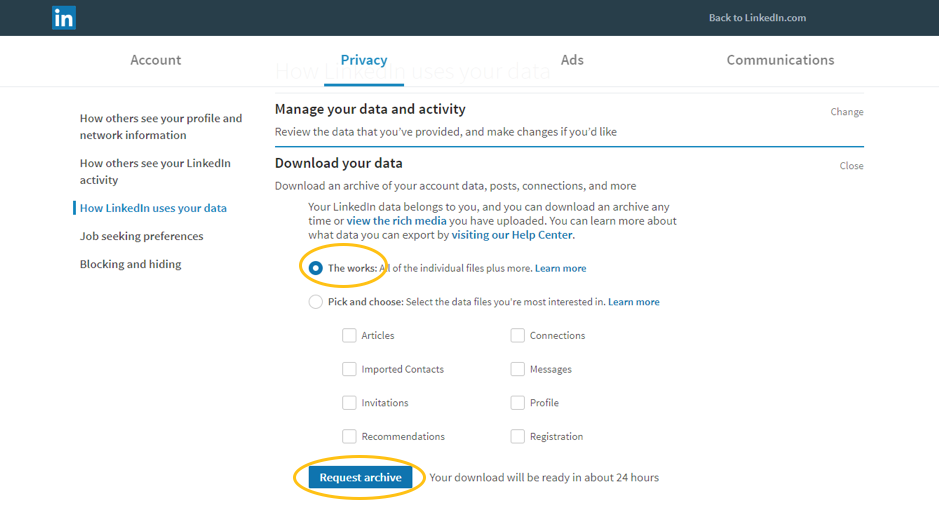Select How LinkedIn uses your data
This screenshot has width=939, height=512.
(153, 208)
